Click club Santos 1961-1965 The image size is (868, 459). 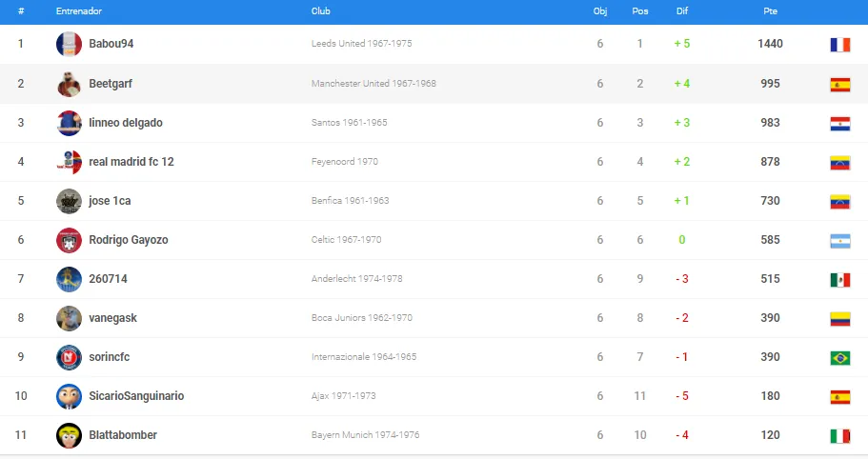350,123
